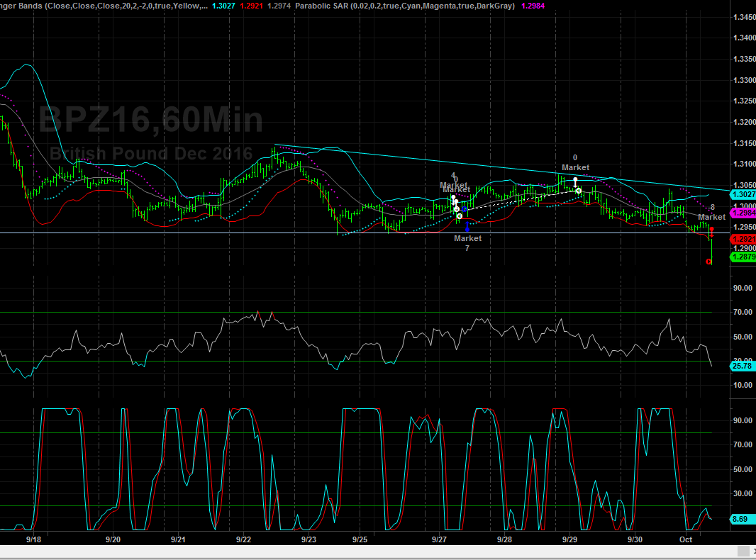This screenshot has width=756, height=560.
Task: Select the red 1.2921 lower band tag
Action: click(x=743, y=240)
